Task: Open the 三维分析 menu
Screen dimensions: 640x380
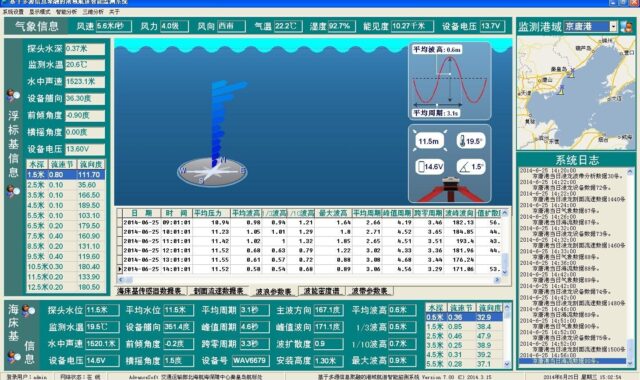Action: tap(93, 12)
